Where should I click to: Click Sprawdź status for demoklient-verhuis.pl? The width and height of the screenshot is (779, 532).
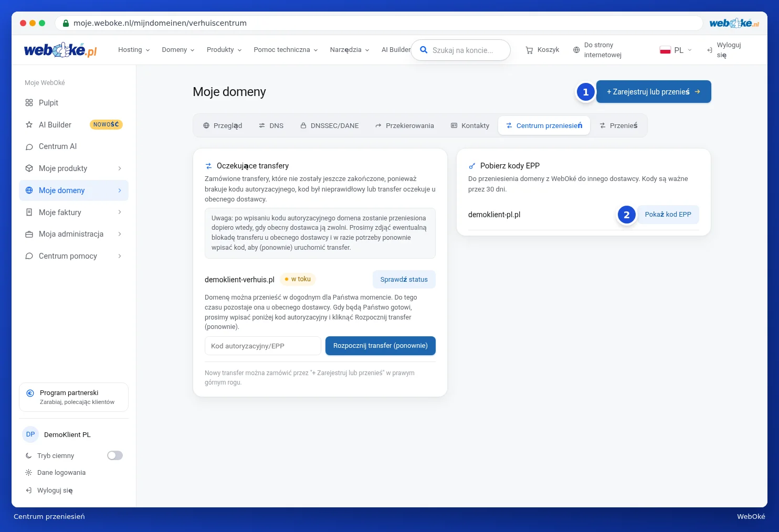(x=404, y=280)
